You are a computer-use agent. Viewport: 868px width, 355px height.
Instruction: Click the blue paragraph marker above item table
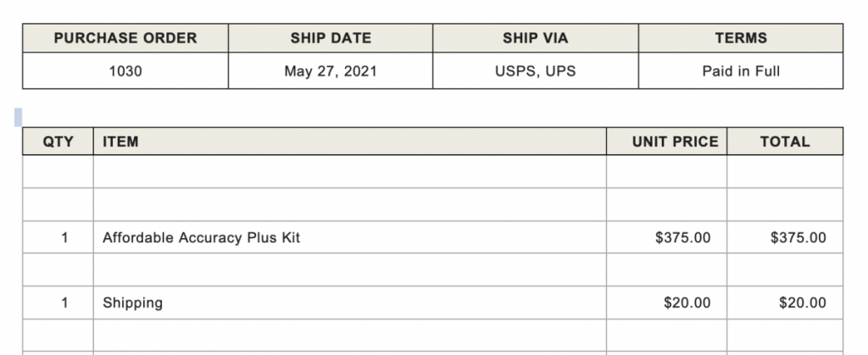pos(19,117)
